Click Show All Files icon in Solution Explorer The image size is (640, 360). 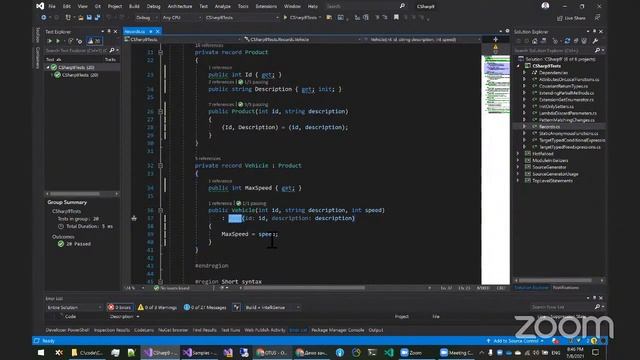[x=584, y=41]
